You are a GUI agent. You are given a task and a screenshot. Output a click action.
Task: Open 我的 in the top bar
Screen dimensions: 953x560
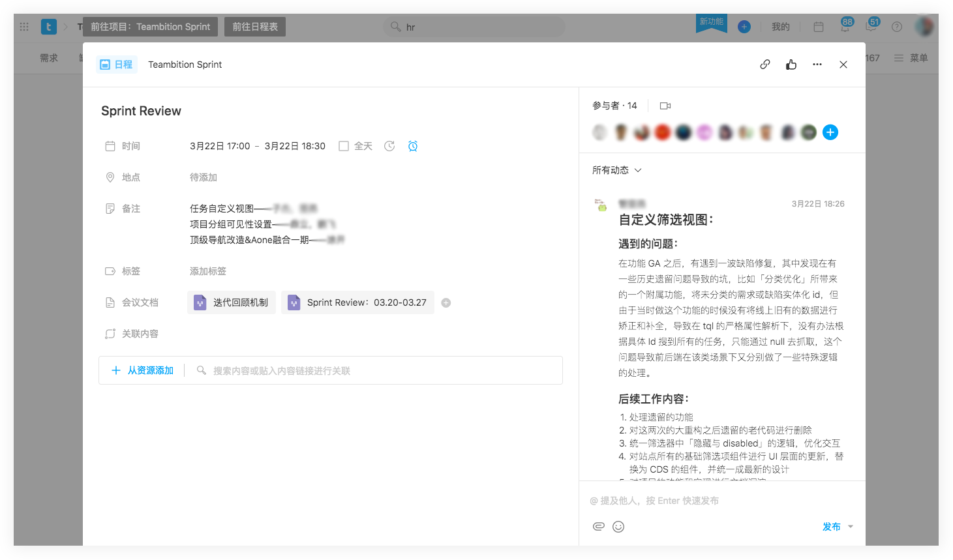[x=781, y=27]
